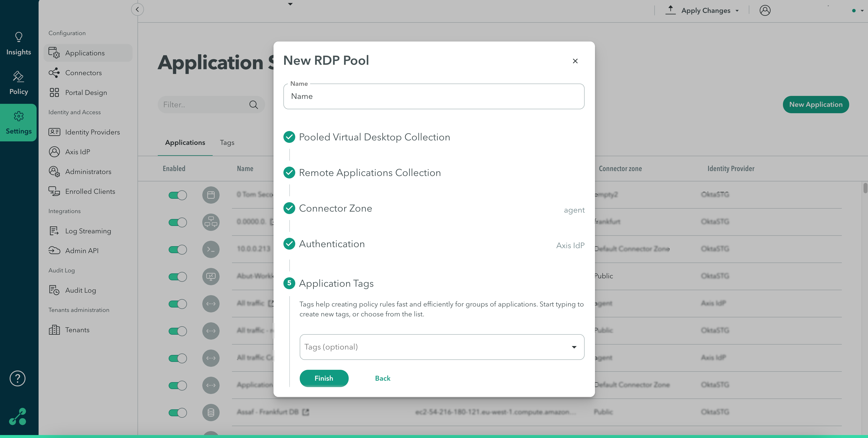Viewport: 868px width, 438px height.
Task: Open the help question mark icon
Action: 18,378
